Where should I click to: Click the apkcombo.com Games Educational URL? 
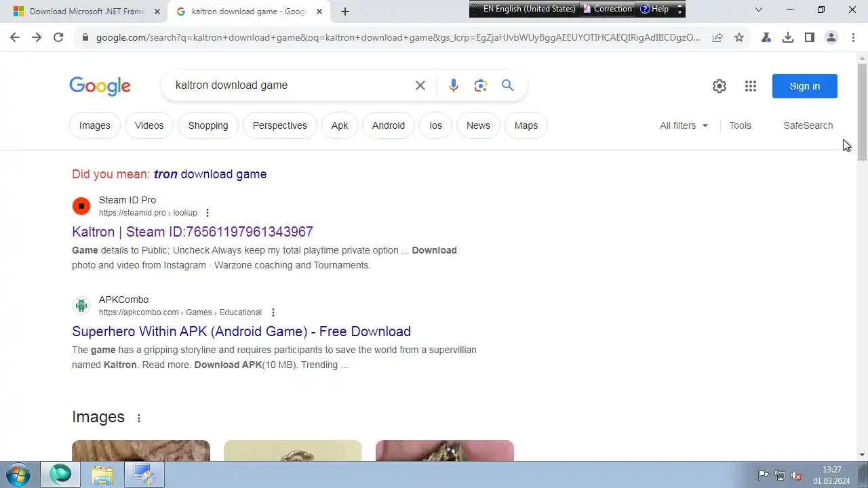pyautogui.click(x=180, y=312)
